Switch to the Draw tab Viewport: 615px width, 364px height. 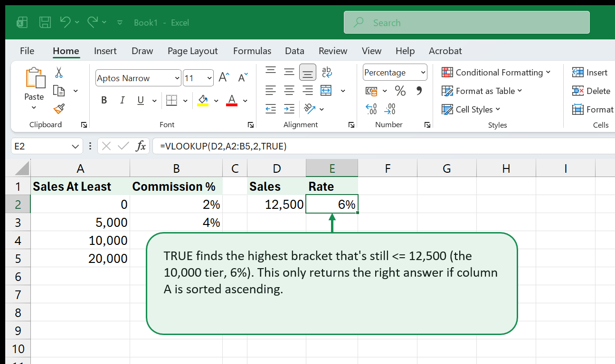coord(142,51)
